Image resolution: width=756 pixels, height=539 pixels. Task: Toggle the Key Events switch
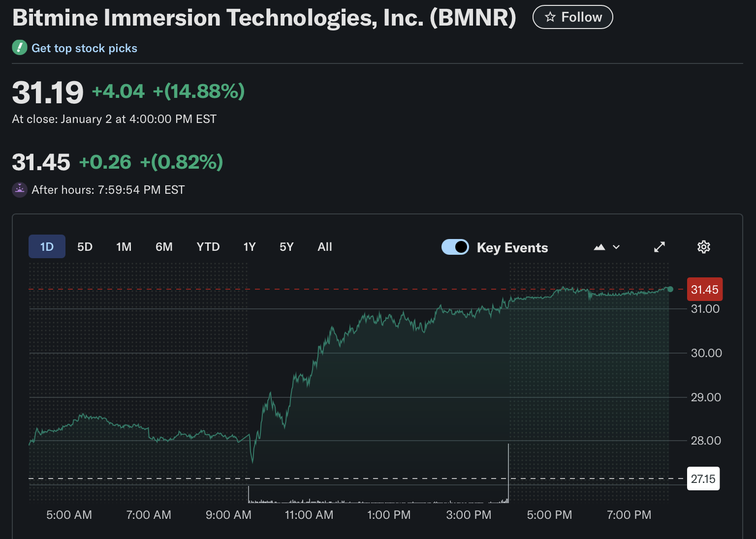(x=455, y=247)
